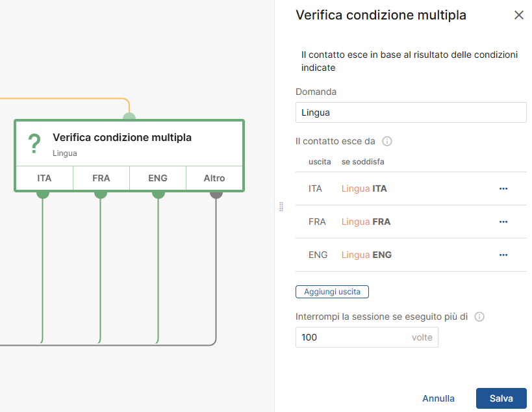
Task: Open the options menu for the ENG row
Action: click(503, 255)
